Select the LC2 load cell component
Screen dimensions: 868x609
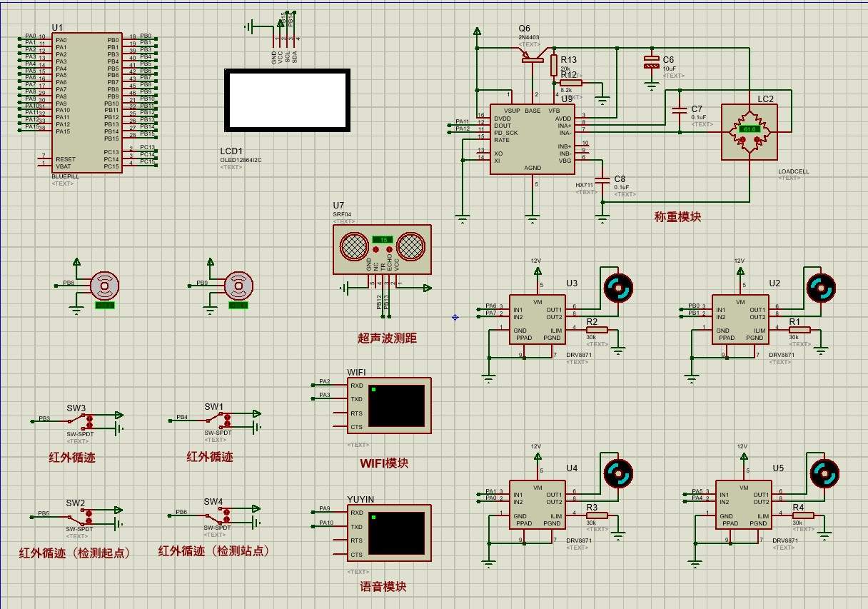(750, 131)
